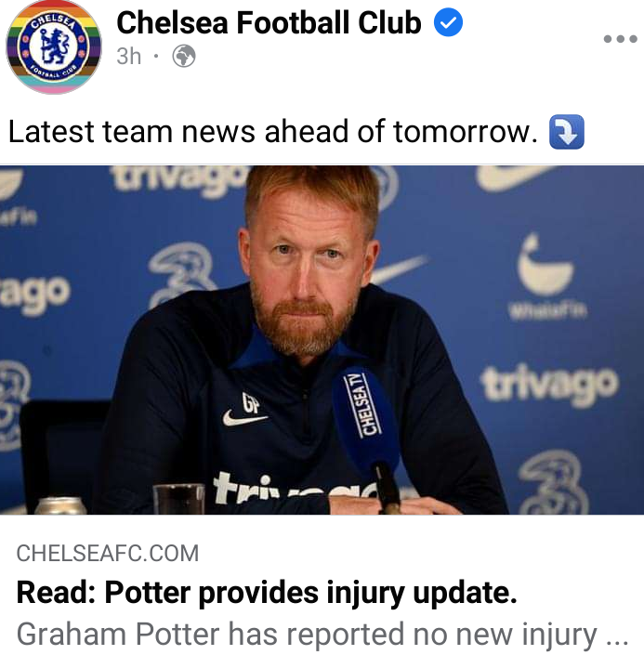Open the three-dot post options menu
This screenshot has height=655, width=644.
[620, 39]
